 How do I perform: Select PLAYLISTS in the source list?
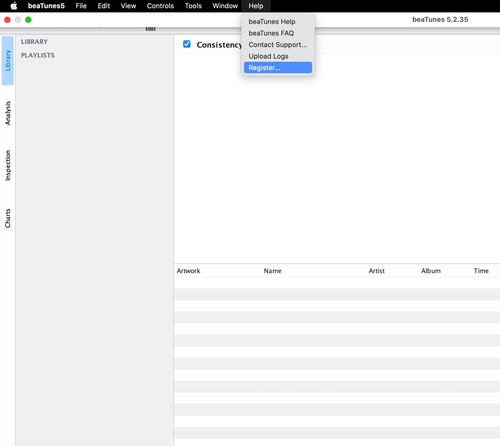pos(38,55)
